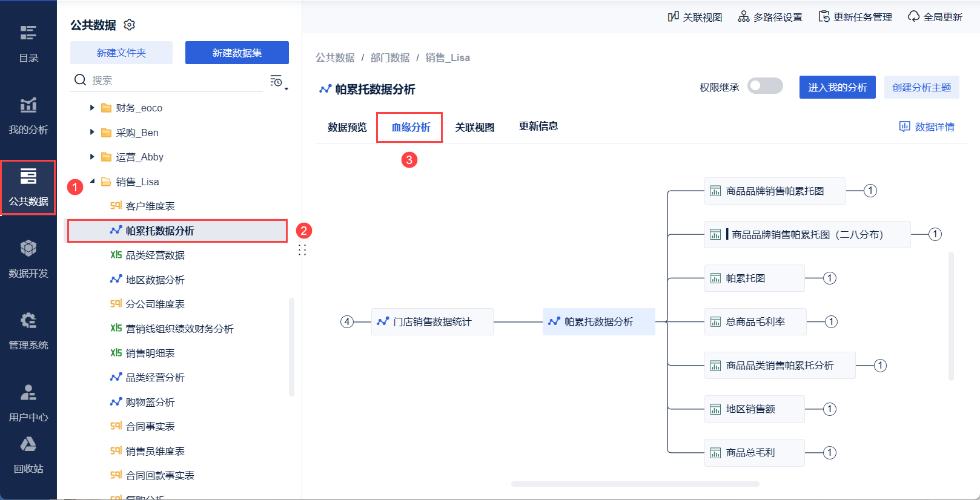Expand the 财务_eoco folder
Viewport: 980px width, 500px height.
92,108
